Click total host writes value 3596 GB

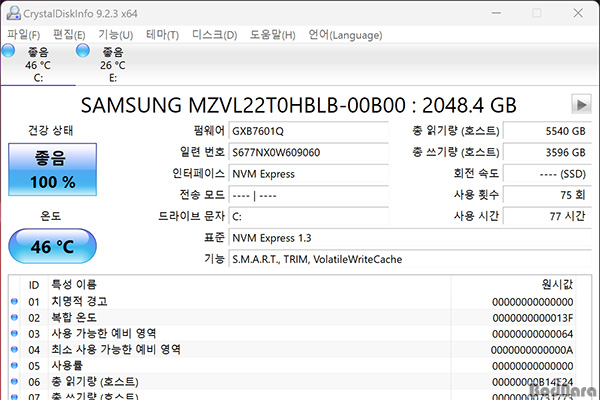548,153
